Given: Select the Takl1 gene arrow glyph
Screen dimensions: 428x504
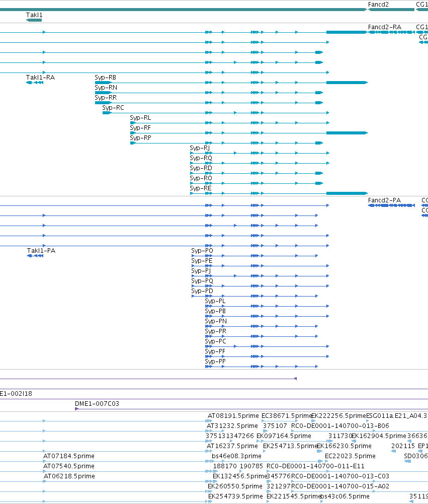Looking at the screenshot, I should pos(34,20).
